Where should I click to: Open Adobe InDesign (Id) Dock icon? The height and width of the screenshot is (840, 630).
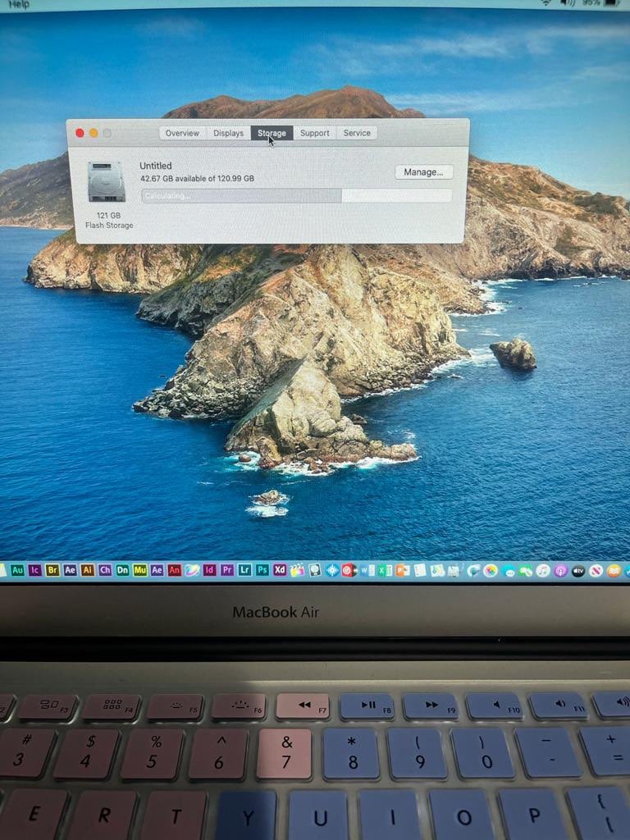coord(209,570)
